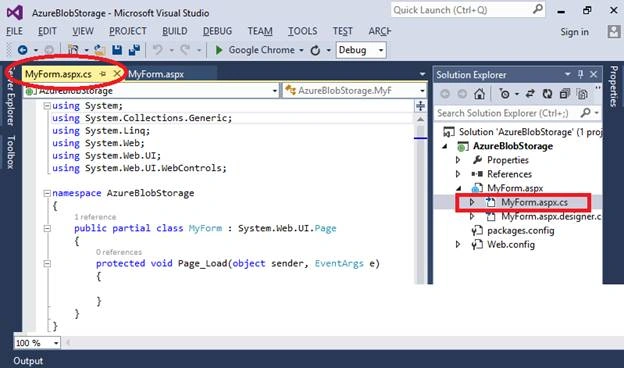Collapse the Page_Load method block
This screenshot has width=624, height=368.
point(47,263)
